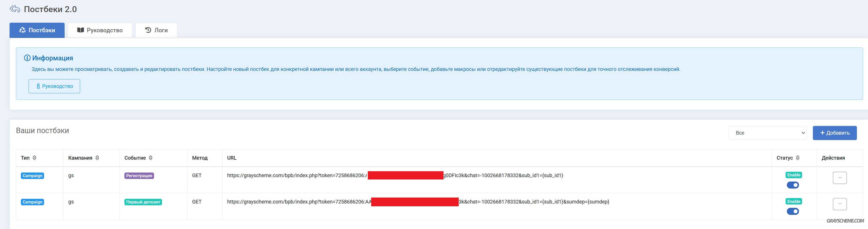
Task: Sort by Статус column arrows
Action: click(x=798, y=158)
